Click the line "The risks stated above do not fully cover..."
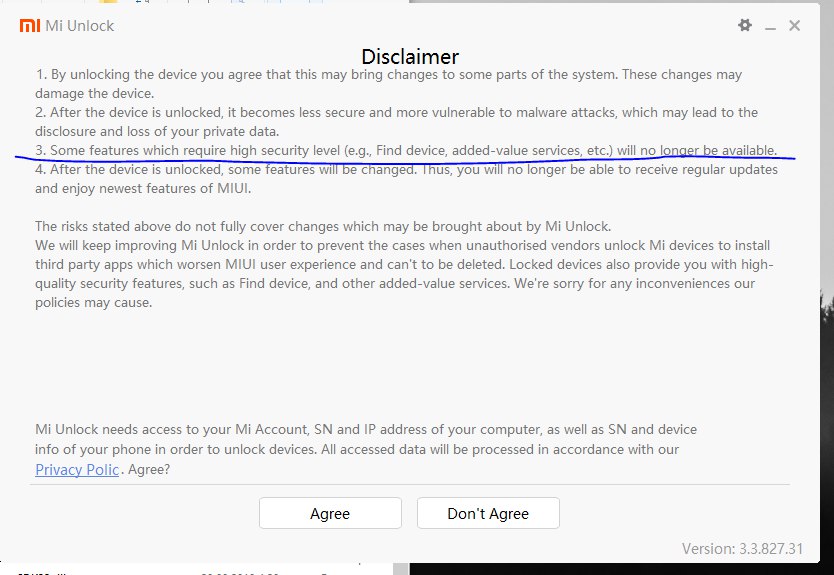The image size is (834, 575). (x=323, y=226)
